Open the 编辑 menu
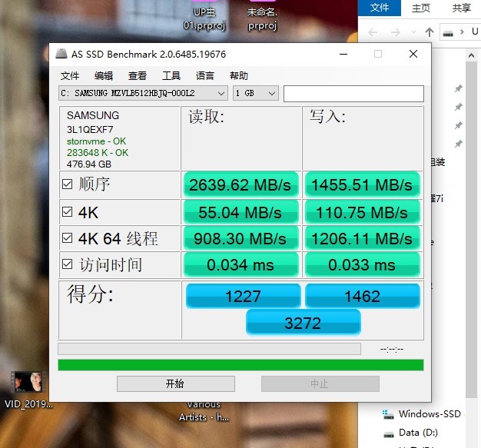 (x=104, y=76)
